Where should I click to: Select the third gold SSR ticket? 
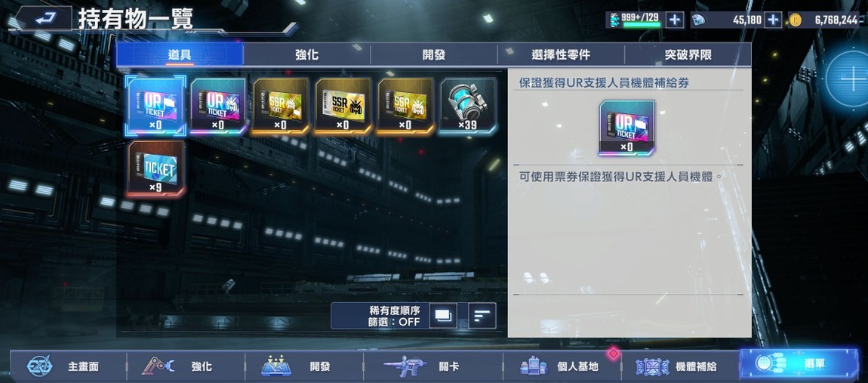pos(405,107)
